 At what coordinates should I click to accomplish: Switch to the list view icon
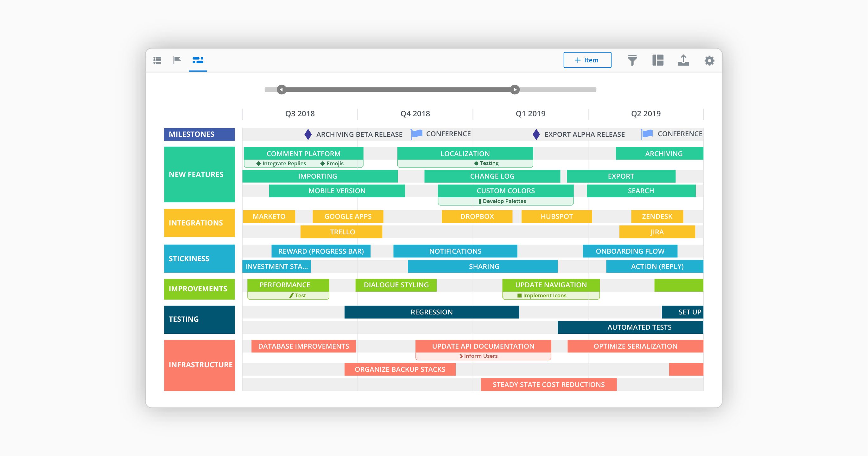[157, 60]
